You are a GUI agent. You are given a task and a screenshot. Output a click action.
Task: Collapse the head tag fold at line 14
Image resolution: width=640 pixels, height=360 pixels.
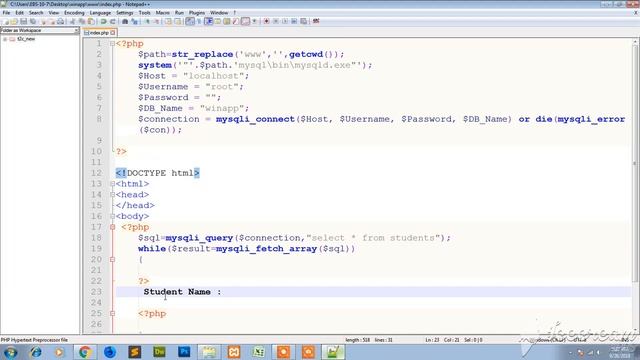[x=112, y=195]
